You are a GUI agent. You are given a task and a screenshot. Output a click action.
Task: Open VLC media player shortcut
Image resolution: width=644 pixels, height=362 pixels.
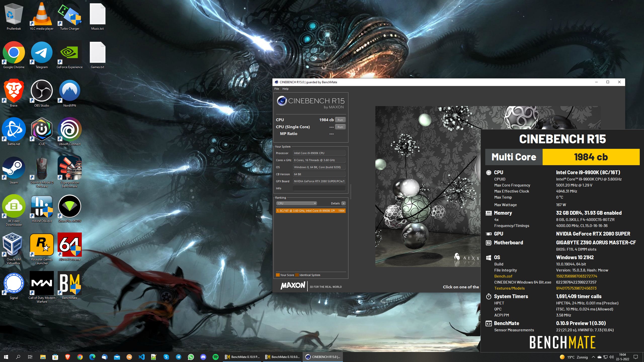(42, 17)
